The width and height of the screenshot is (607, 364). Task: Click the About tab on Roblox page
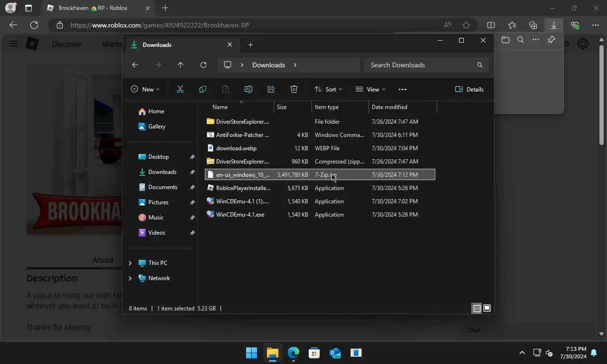pos(103,260)
